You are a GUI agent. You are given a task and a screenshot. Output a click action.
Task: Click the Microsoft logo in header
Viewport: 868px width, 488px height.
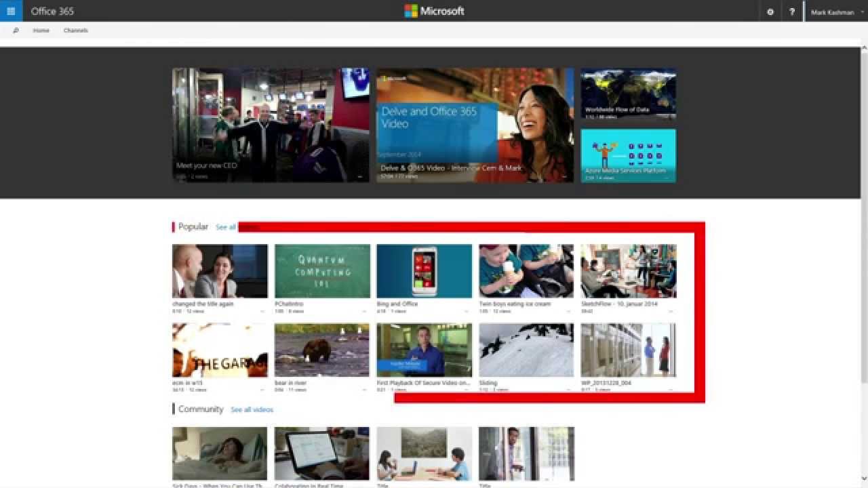[434, 11]
